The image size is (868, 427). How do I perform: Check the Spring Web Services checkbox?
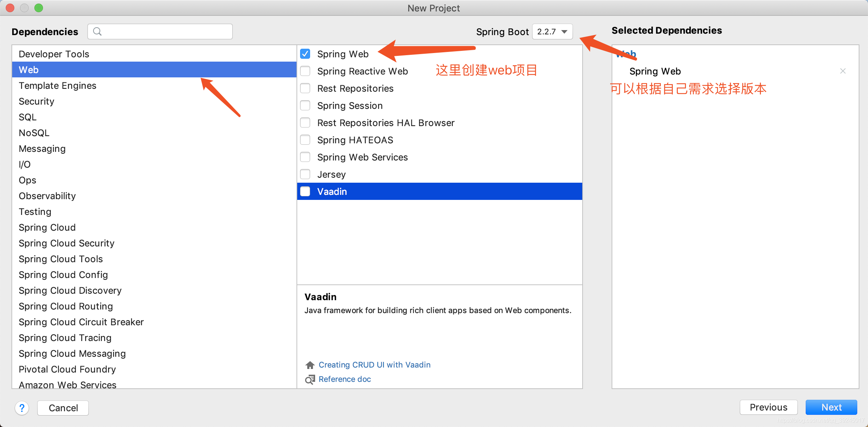pos(305,157)
